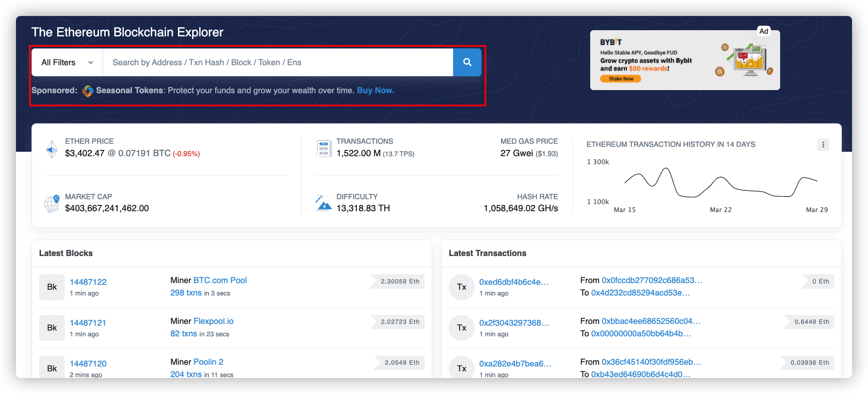Click The Ethereum Blockchain Explorer heading

pyautogui.click(x=127, y=32)
